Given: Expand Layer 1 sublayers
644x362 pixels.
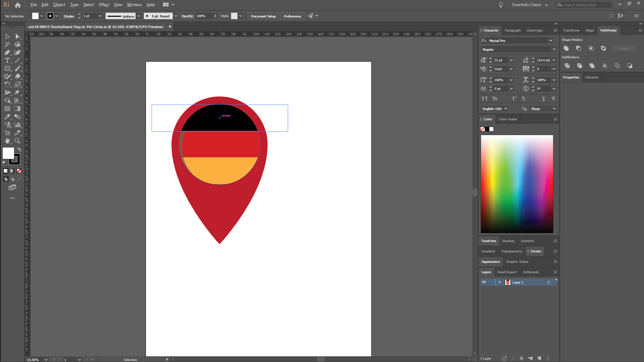Looking at the screenshot, I should (499, 282).
